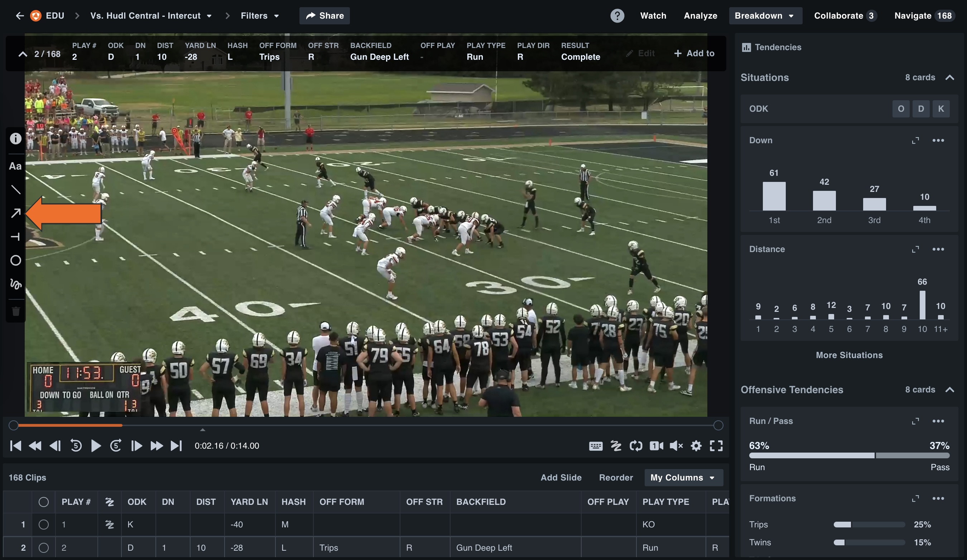Select the arrow annotation tool
This screenshot has width=967, height=560.
[x=16, y=213]
